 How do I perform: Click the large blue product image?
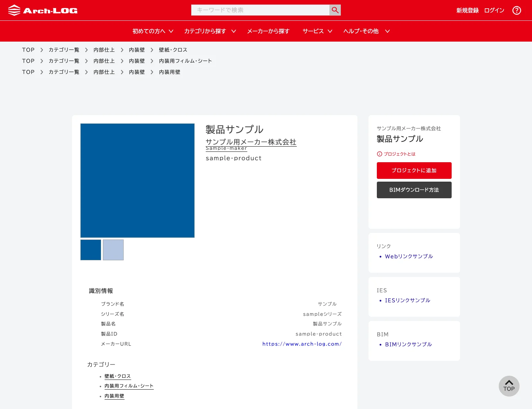pyautogui.click(x=138, y=181)
